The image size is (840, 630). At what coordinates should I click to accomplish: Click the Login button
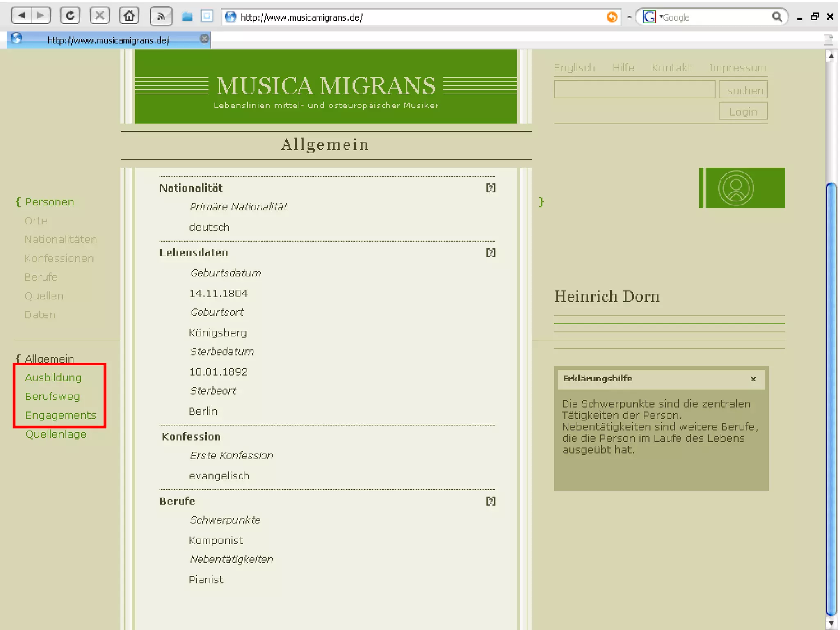[743, 112]
